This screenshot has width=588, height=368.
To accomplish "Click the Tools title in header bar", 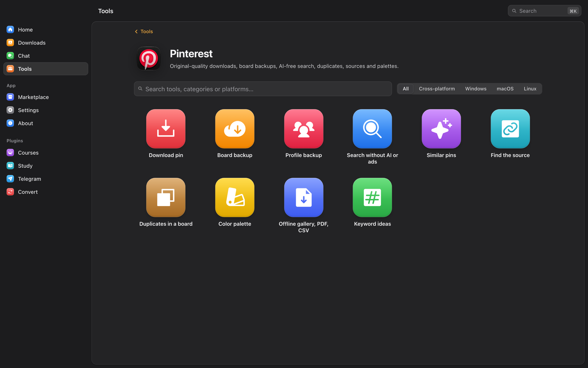I will (106, 11).
